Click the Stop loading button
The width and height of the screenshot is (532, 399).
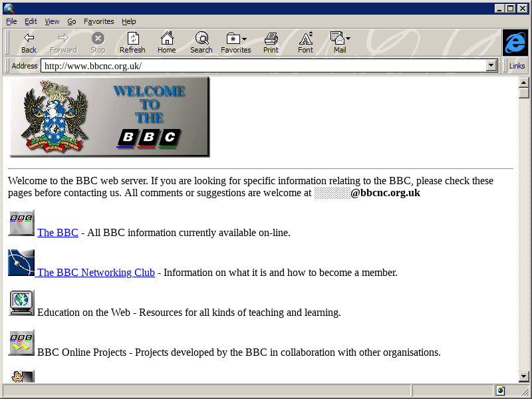coord(98,43)
